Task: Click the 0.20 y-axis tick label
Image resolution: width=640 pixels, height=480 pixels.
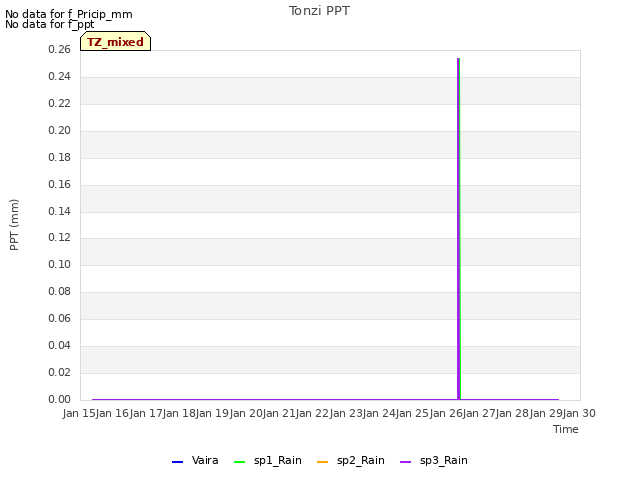Action: click(59, 130)
